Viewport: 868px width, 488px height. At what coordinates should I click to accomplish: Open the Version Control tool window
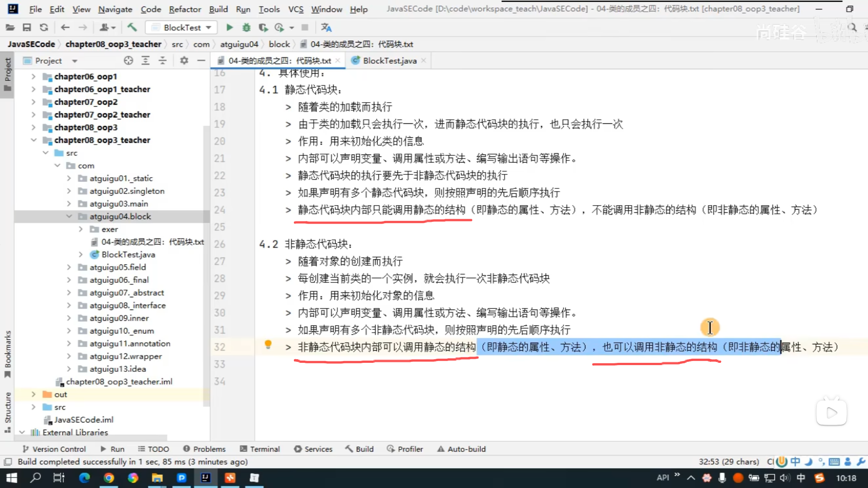point(54,449)
